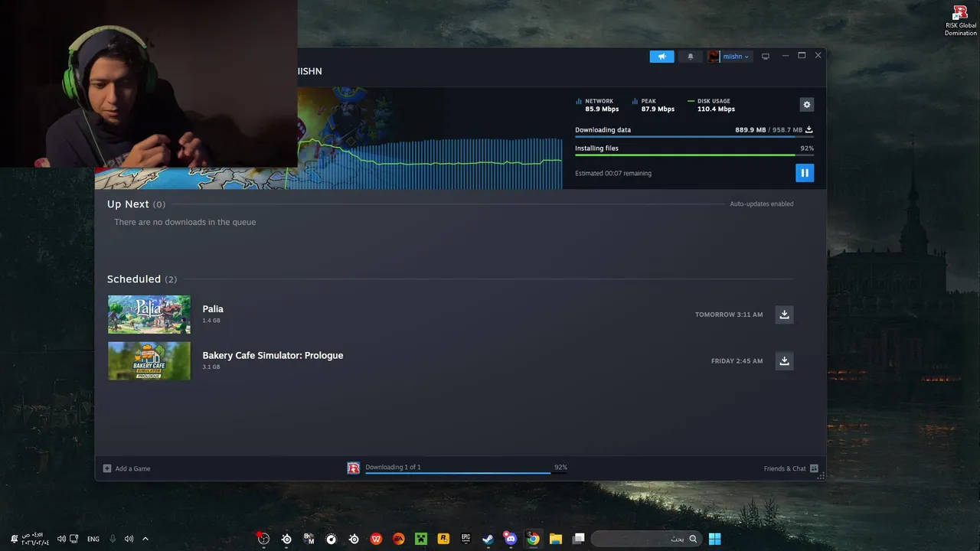Click the download arrow next to 958.7 MB
980x551 pixels.
tap(809, 129)
